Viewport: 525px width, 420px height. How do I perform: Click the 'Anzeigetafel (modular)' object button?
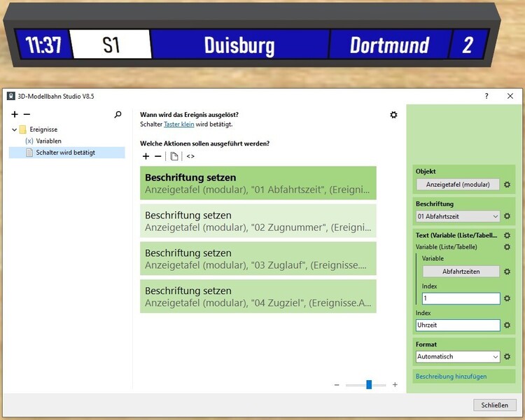458,185
